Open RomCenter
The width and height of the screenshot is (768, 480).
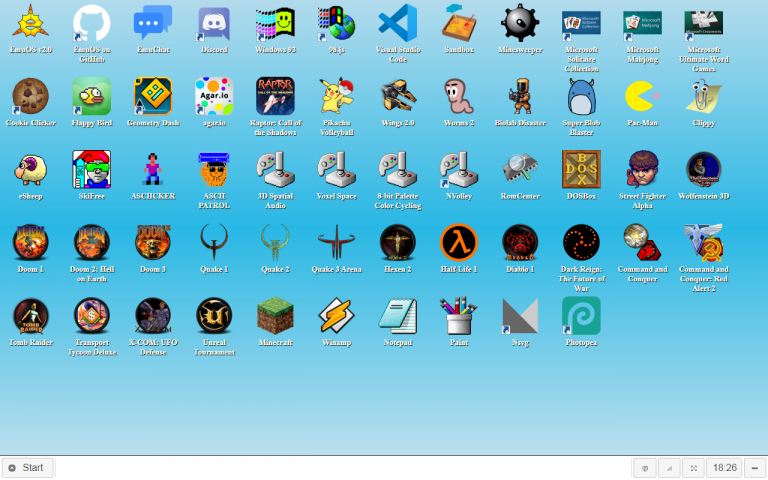click(x=520, y=169)
